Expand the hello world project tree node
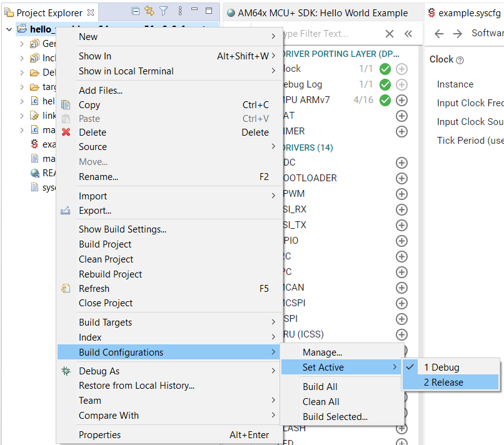The width and height of the screenshot is (504, 445). coord(9,29)
